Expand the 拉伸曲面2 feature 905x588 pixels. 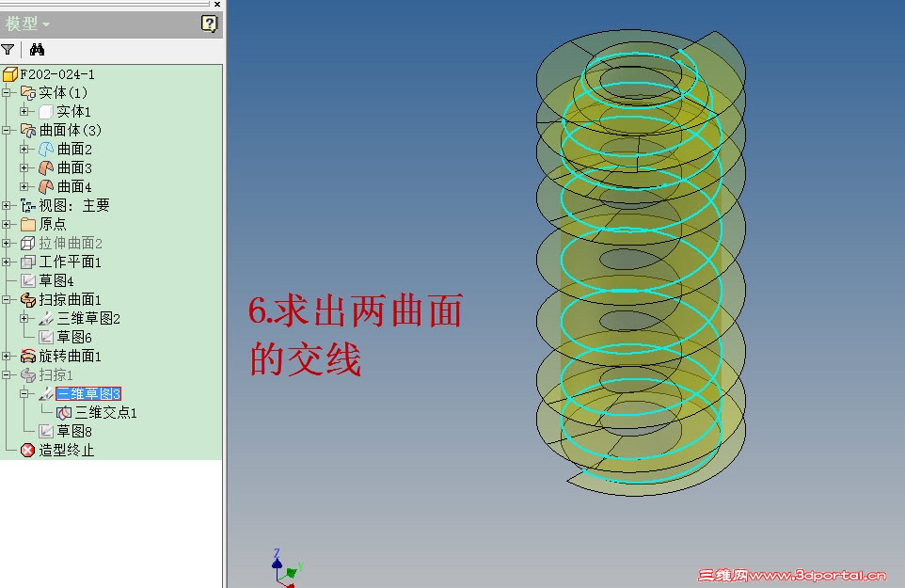tap(7, 243)
